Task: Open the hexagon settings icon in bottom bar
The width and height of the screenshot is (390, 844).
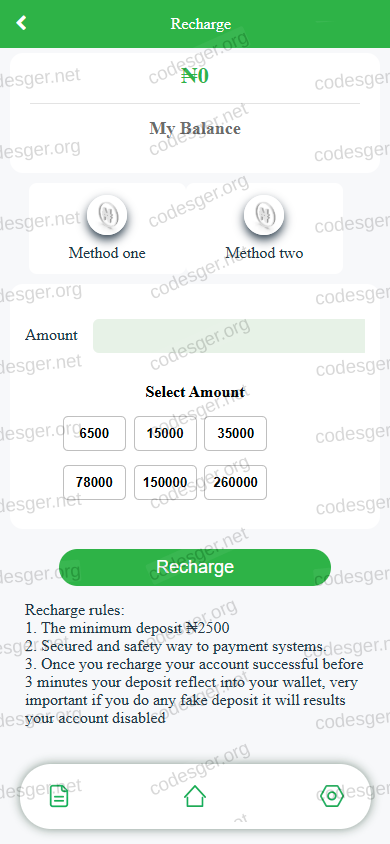Action: click(x=331, y=796)
